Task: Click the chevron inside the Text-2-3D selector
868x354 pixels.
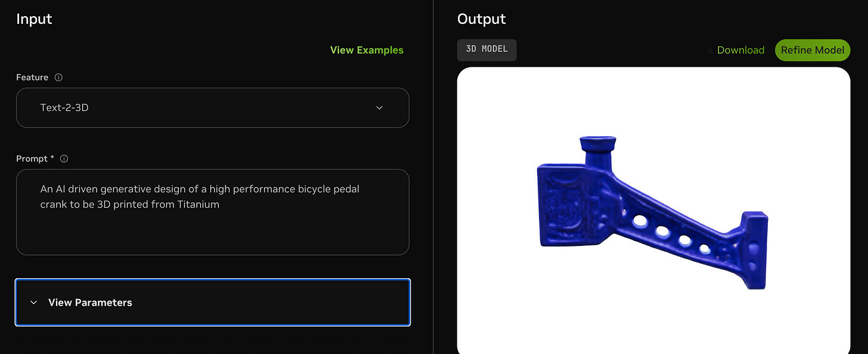Action: click(x=379, y=108)
